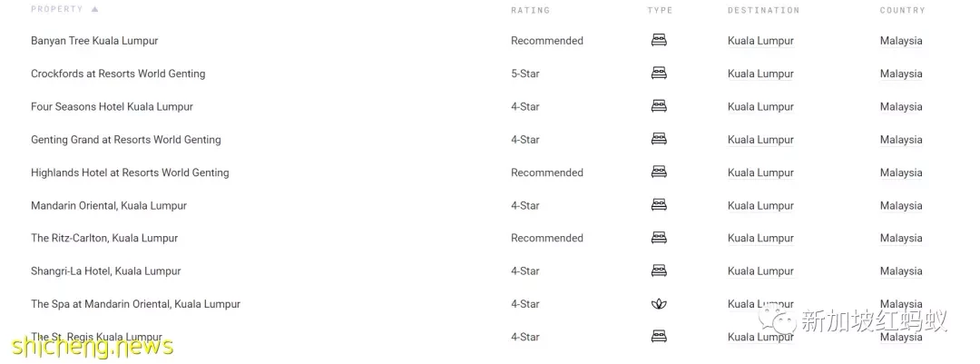
Task: Click the lotus spa icon for Mandarin Oriental Spa
Action: pyautogui.click(x=659, y=304)
